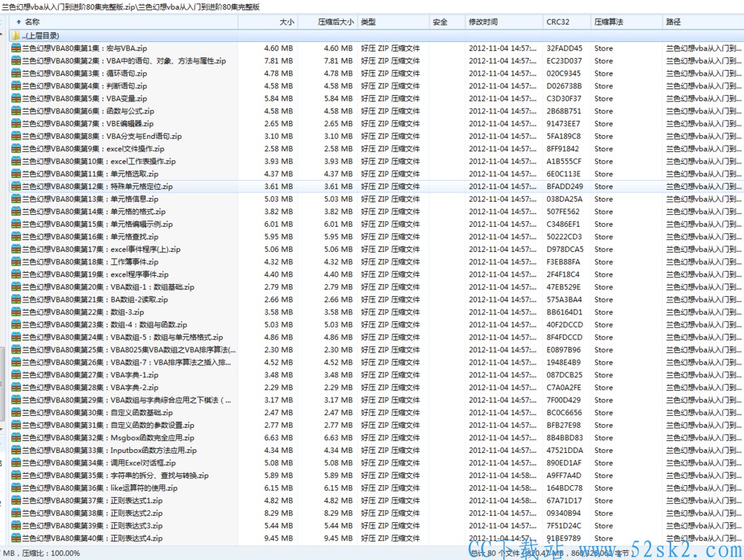744x560 pixels.
Task: Click the zip icon of 第37集:正则表达式1.zip
Action: point(15,500)
